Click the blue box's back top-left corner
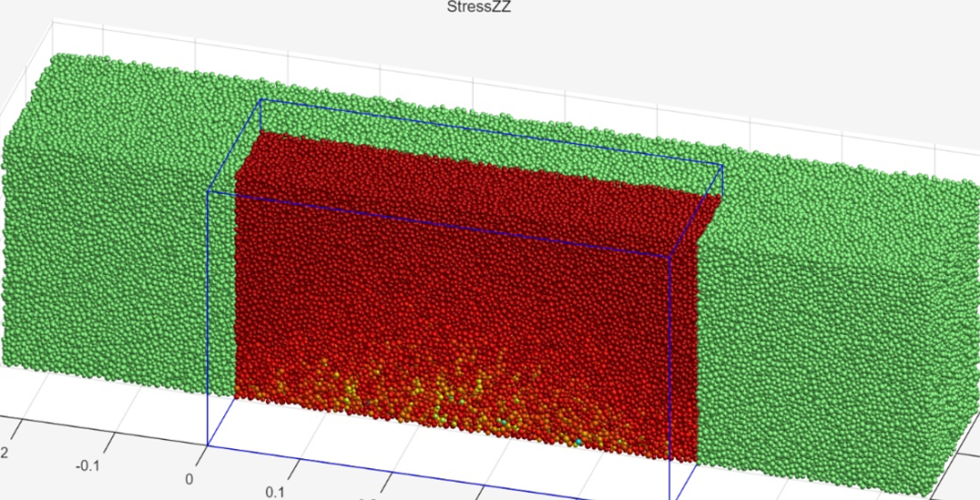The image size is (980, 500). tap(261, 100)
